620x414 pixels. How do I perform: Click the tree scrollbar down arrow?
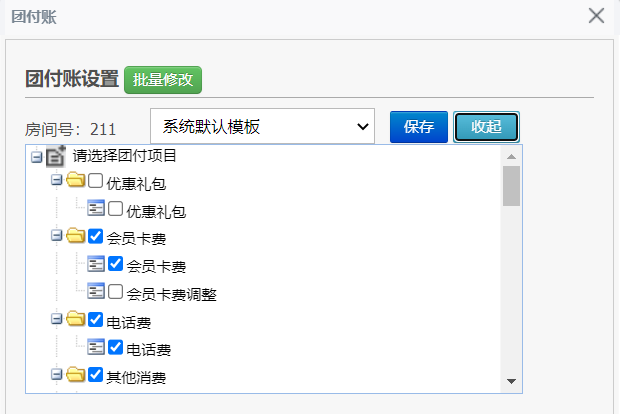click(511, 381)
